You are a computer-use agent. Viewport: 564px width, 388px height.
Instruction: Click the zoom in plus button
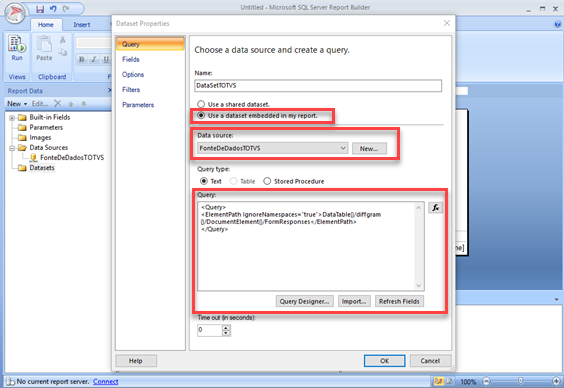pyautogui.click(x=556, y=381)
